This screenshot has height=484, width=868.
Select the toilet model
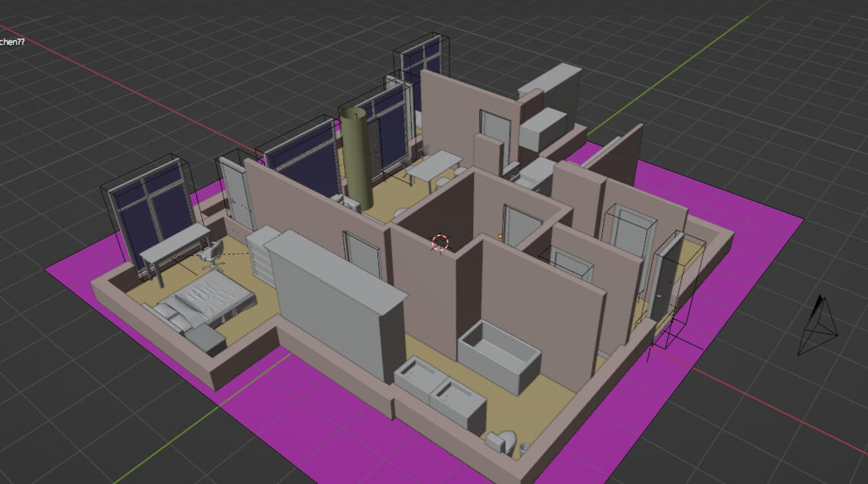click(x=502, y=441)
